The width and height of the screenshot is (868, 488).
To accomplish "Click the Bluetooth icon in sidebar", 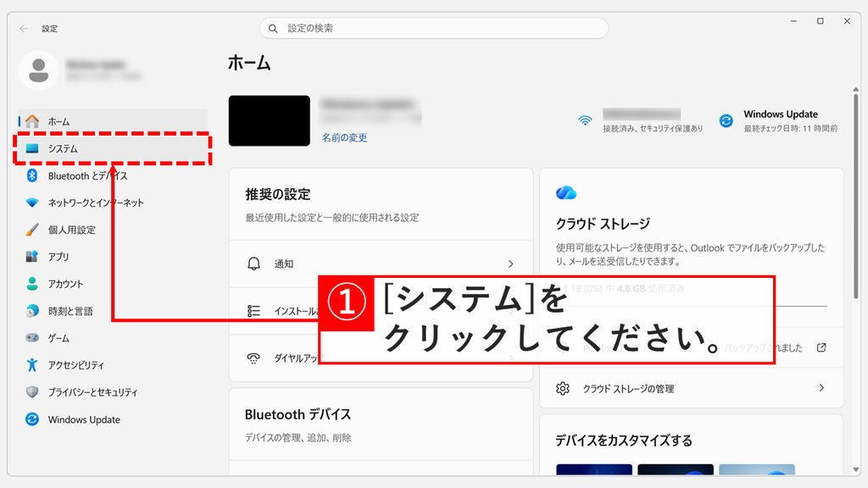I will (32, 175).
